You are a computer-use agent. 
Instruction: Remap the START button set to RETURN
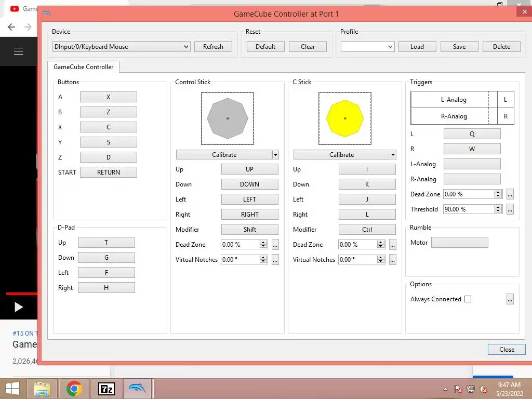[109, 172]
